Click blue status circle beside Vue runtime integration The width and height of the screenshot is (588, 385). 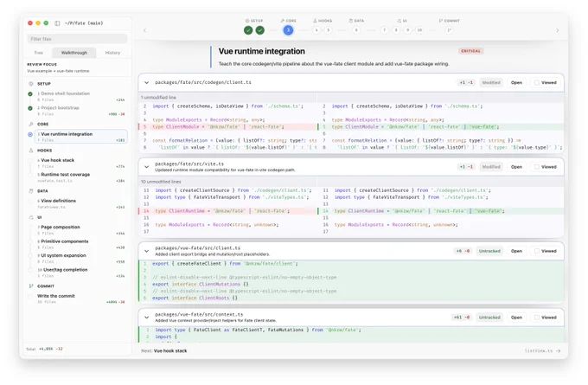pyautogui.click(x=30, y=134)
